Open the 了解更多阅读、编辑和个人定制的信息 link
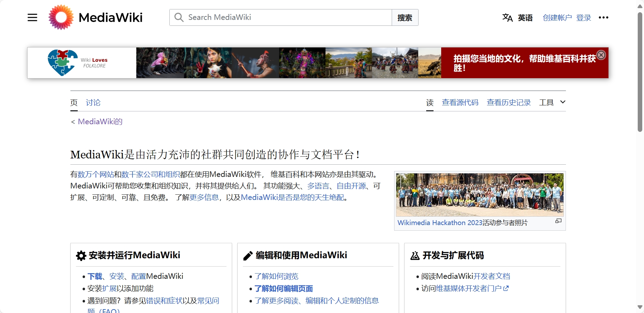Screen dimensions: 644x313 click(316, 301)
